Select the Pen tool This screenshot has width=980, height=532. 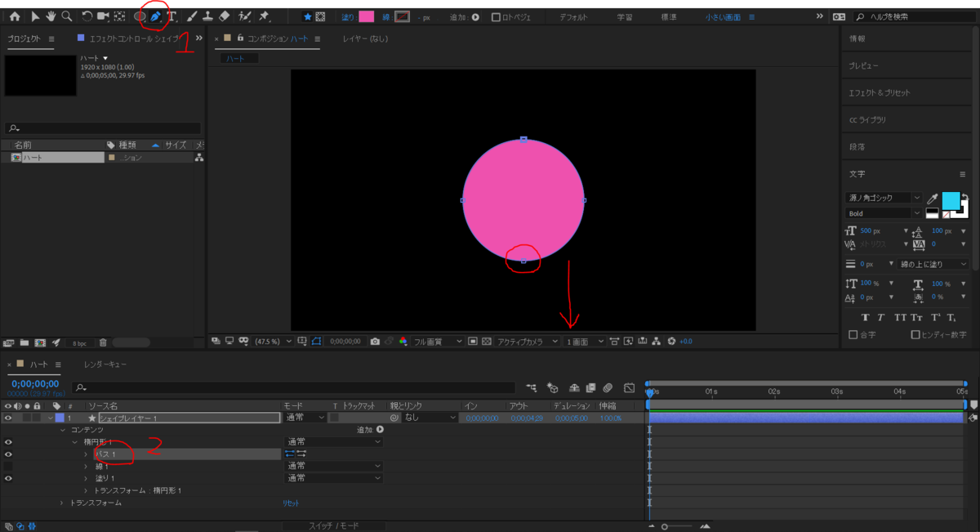coord(156,16)
